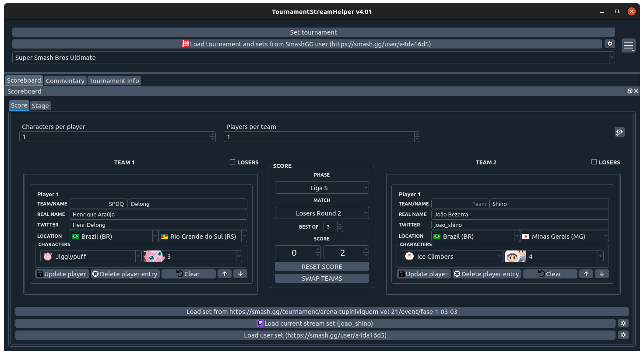This screenshot has width=644, height=355.
Task: Click Team 2 score value field
Action: [x=343, y=252]
